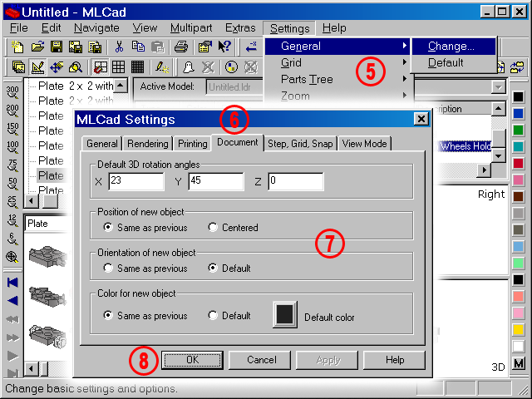Go to previous step blue arrow
This screenshot has height=399, width=532.
(12, 301)
